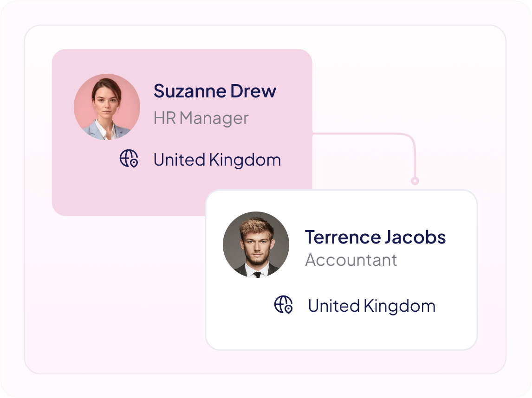The height and width of the screenshot is (398, 532).
Task: Open Suzanne Drew's profile photo
Action: coord(107,107)
